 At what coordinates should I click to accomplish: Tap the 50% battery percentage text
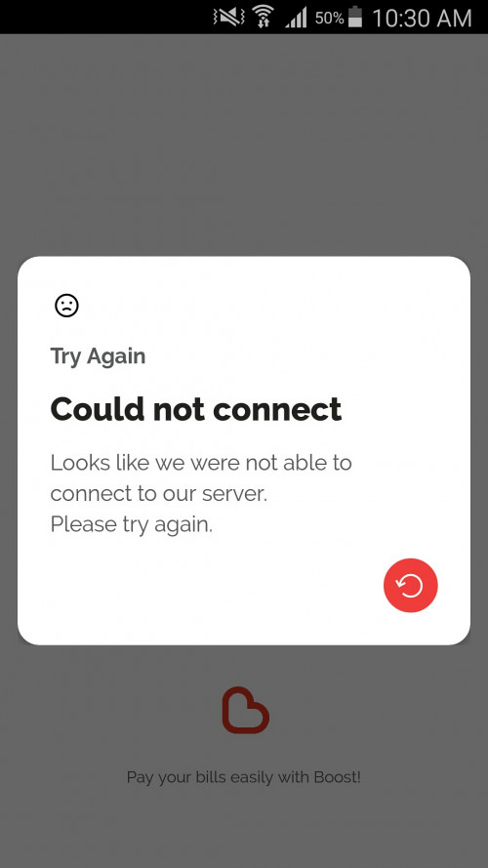click(x=329, y=19)
